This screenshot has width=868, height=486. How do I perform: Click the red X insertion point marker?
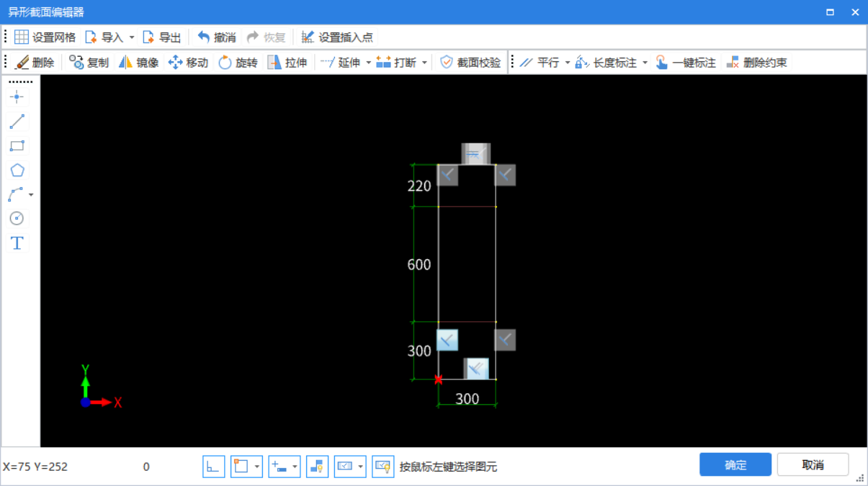[x=439, y=379]
